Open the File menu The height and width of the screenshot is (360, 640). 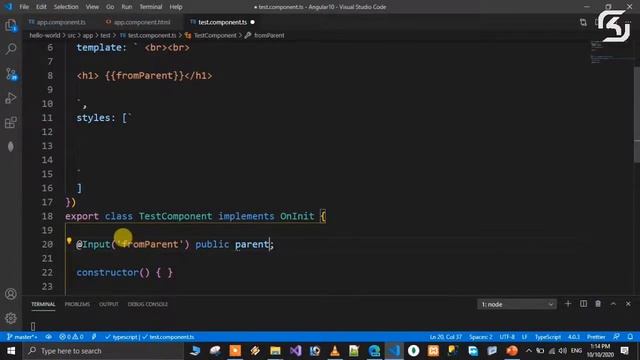click(24, 7)
